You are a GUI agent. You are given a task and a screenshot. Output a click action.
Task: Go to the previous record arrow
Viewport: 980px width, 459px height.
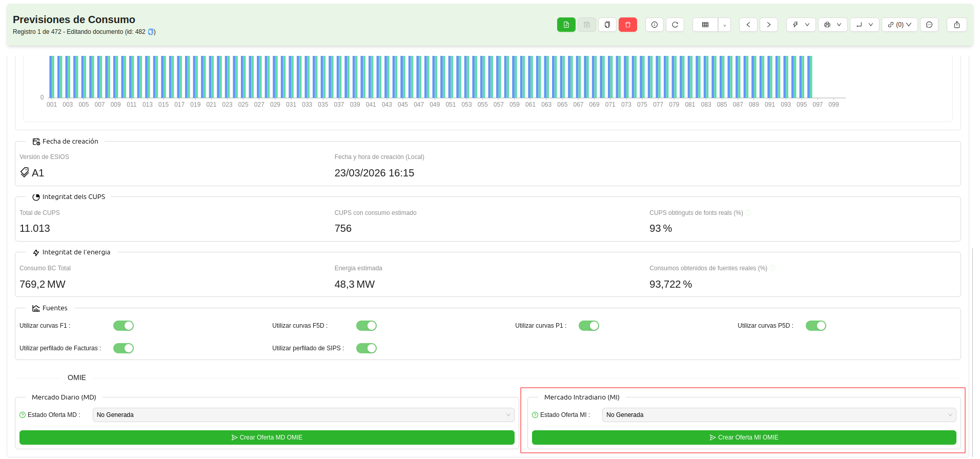pos(748,25)
